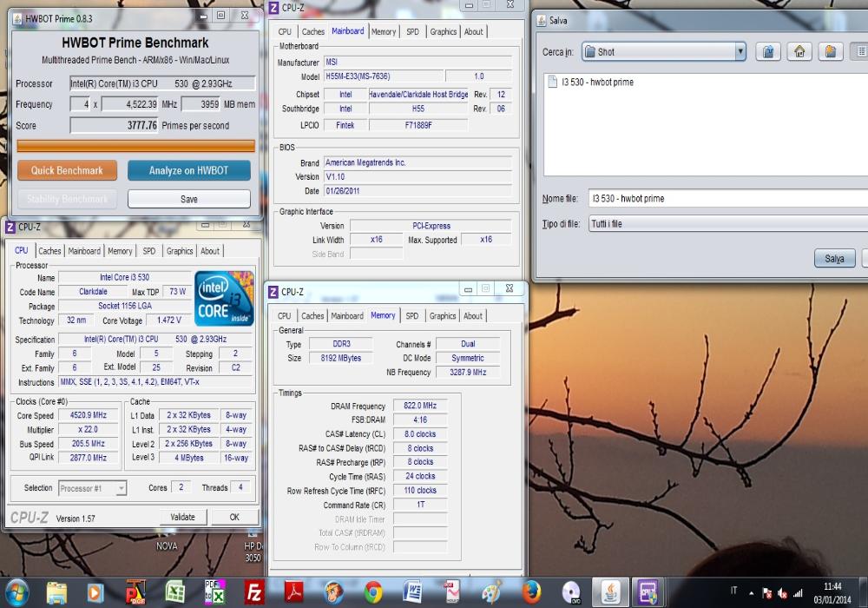Open Mozilla Firefox from the taskbar

coord(531,592)
